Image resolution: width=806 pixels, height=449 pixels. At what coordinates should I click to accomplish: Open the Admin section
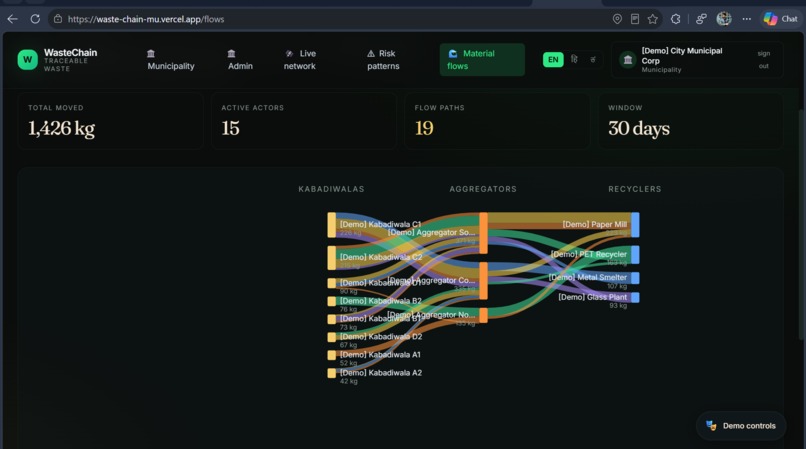(x=240, y=60)
